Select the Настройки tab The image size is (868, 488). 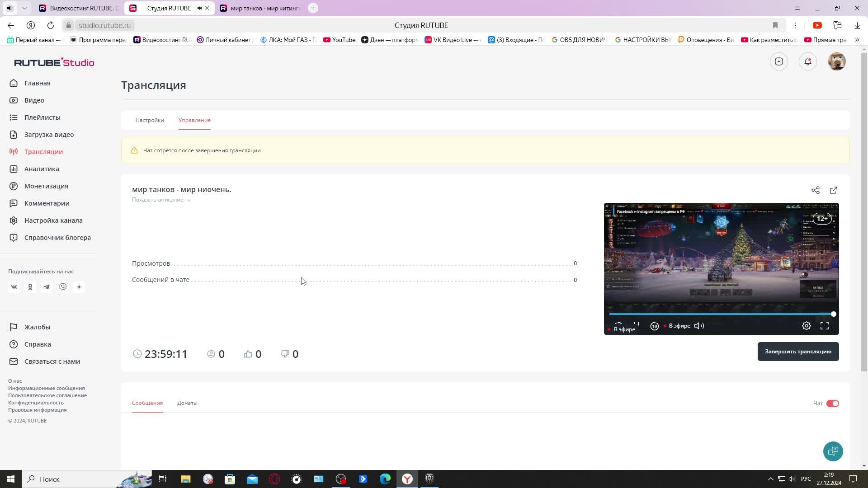150,120
